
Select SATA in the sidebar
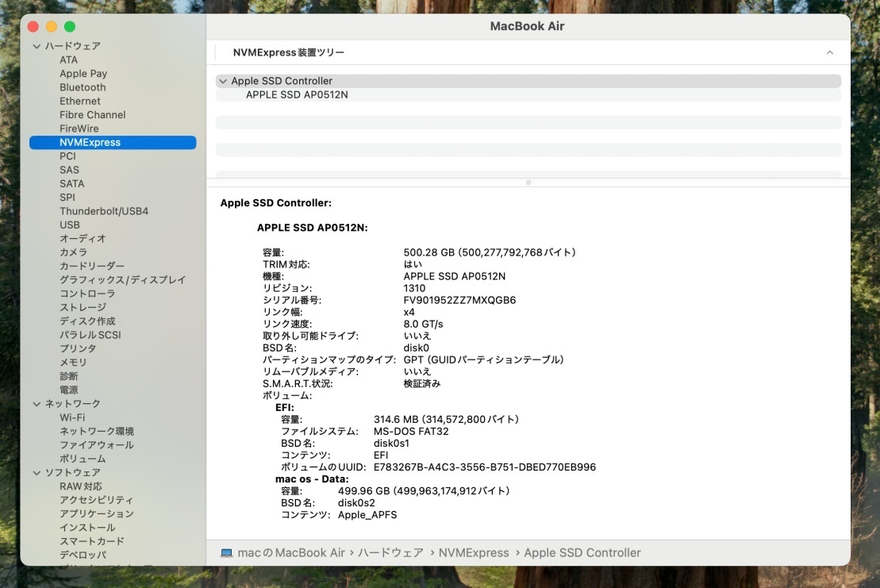click(x=72, y=183)
